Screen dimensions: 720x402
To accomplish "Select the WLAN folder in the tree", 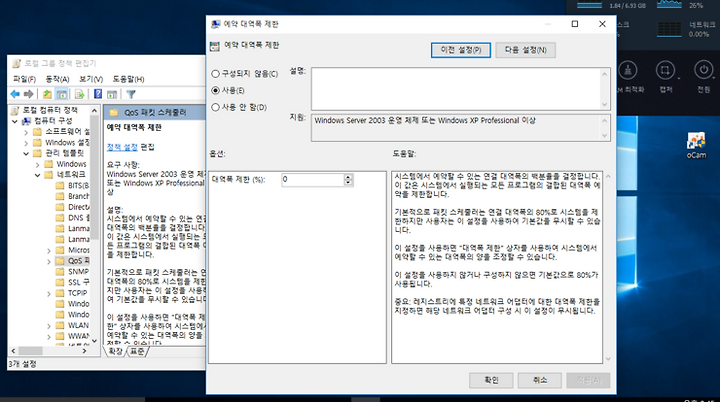I will pos(73,325).
